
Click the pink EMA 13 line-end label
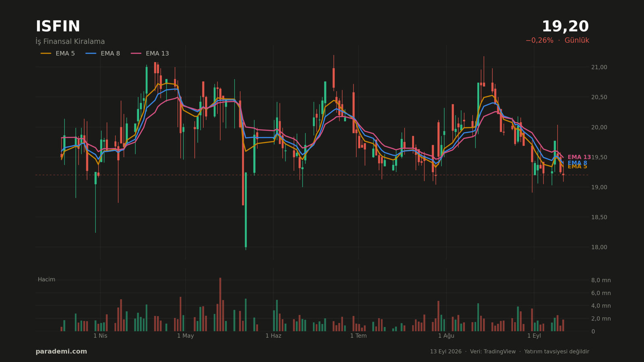579,157
